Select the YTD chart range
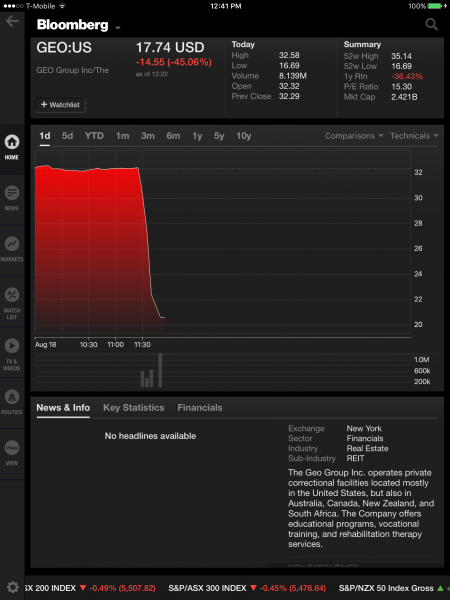 click(94, 136)
